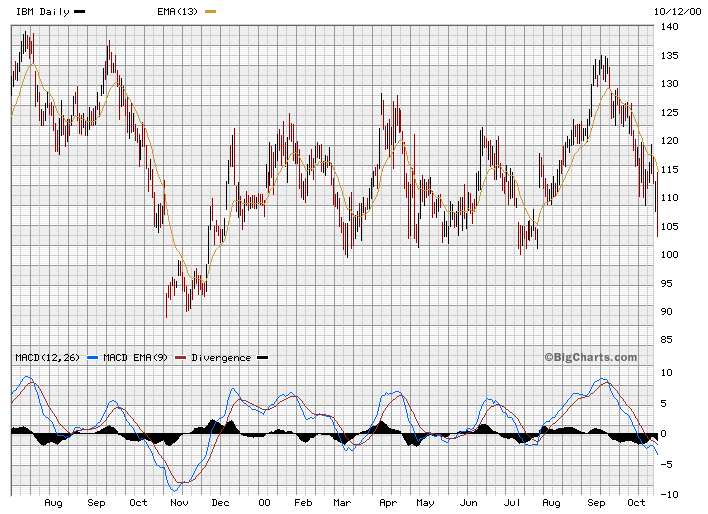Click the red MACD EMA(9) legend swatch

(x=180, y=358)
